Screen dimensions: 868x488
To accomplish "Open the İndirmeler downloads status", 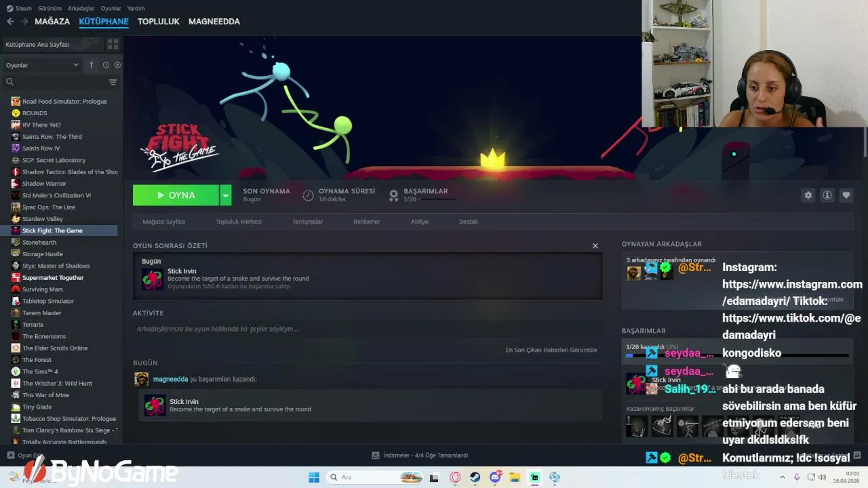I will click(x=420, y=455).
